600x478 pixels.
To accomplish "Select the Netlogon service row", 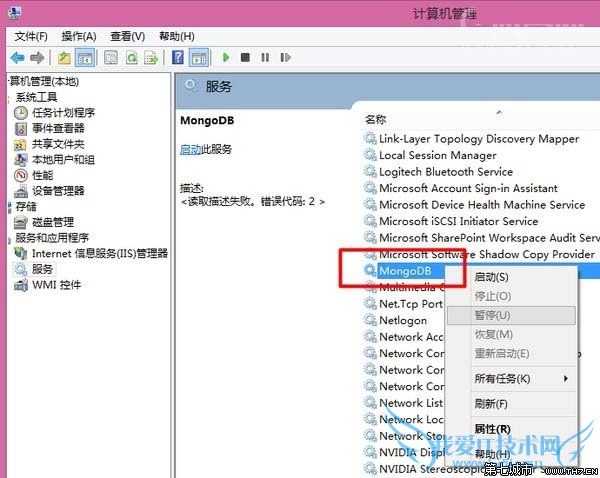I will (x=403, y=320).
